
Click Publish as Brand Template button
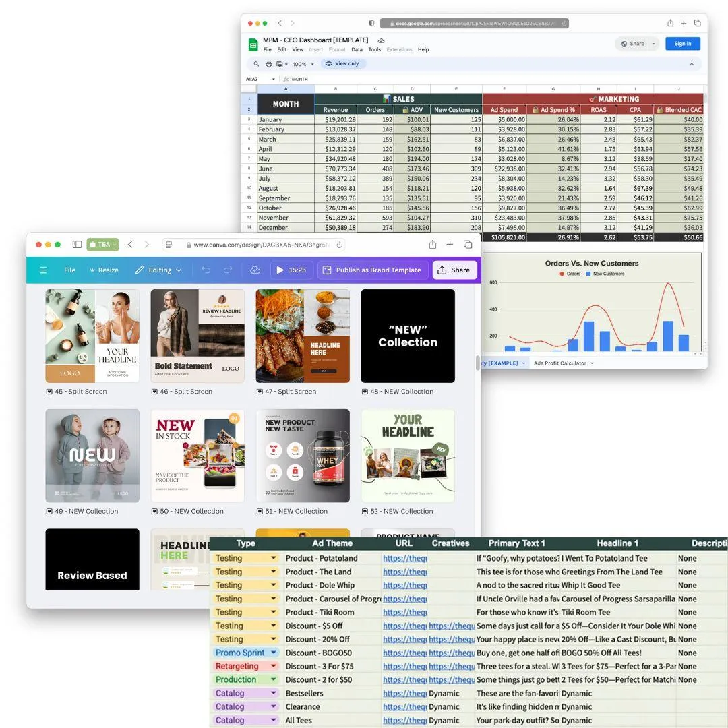[372, 270]
